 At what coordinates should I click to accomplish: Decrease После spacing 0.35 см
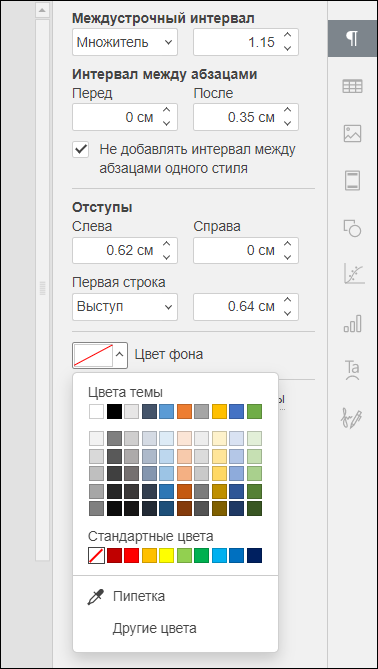click(x=288, y=123)
